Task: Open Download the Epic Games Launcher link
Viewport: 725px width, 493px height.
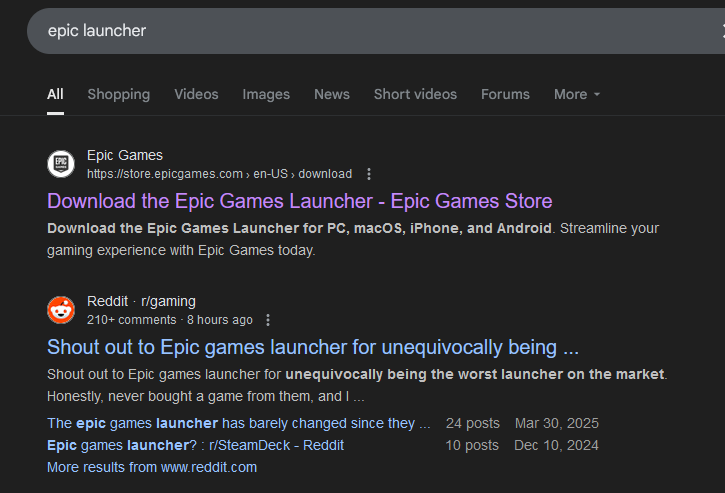Action: point(299,201)
